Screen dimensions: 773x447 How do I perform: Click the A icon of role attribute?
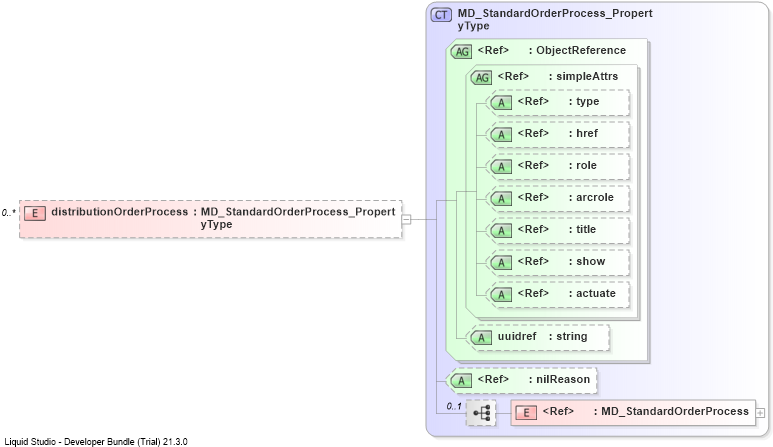(x=501, y=167)
